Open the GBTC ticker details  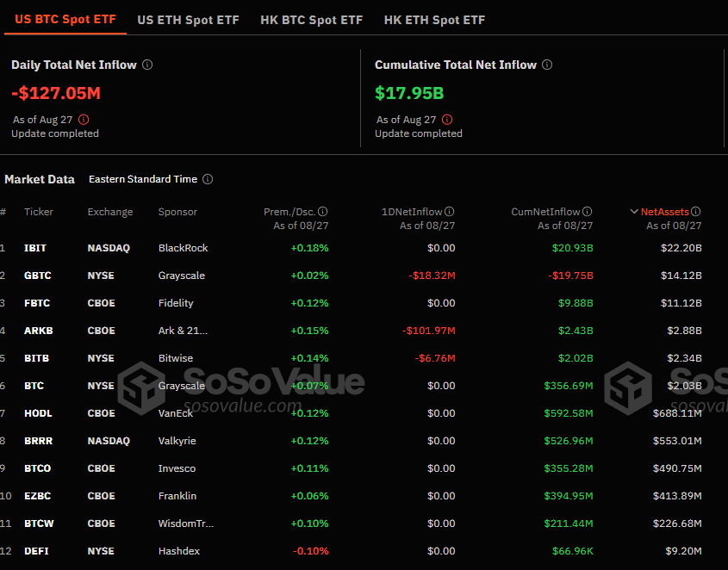pos(39,275)
